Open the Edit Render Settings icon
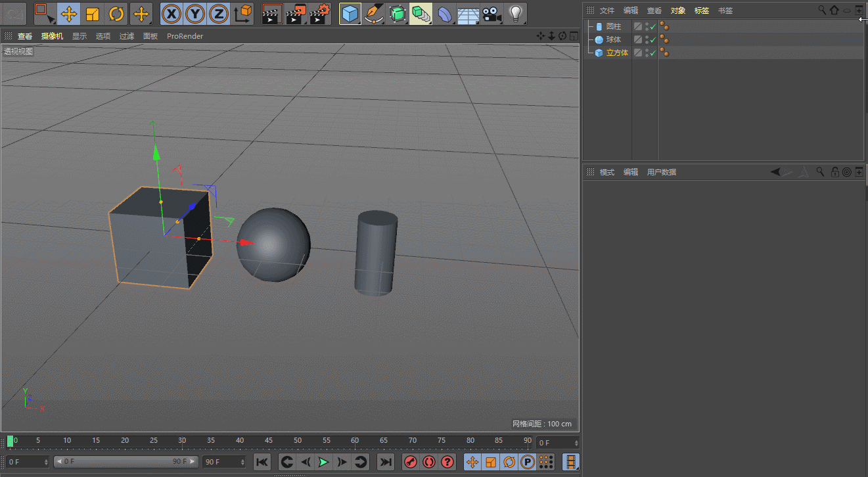Viewport: 868px width, 477px height. [320, 13]
